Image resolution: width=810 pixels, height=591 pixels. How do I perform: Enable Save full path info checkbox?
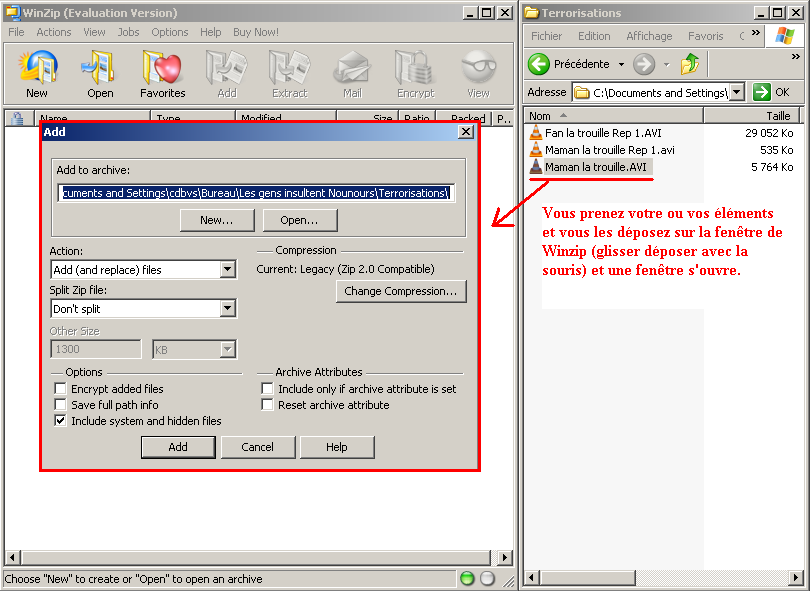click(x=60, y=405)
